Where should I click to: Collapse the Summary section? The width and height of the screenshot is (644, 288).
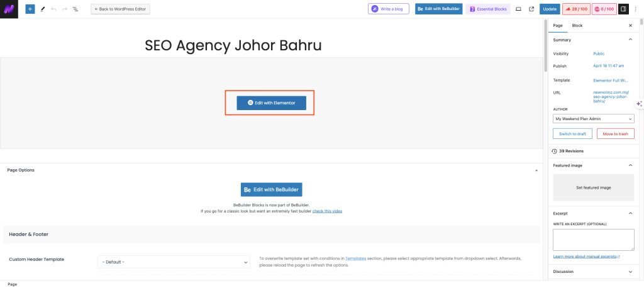tap(631, 40)
